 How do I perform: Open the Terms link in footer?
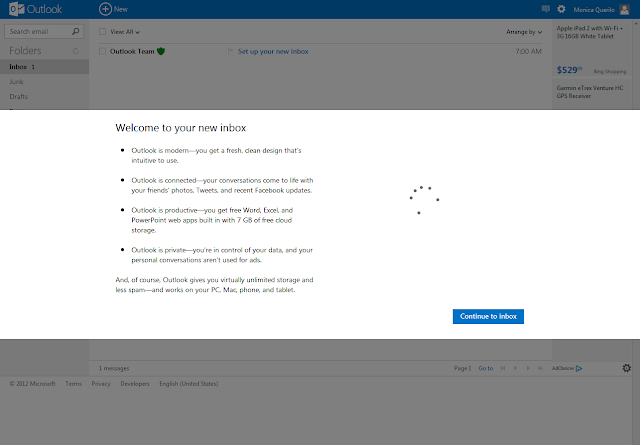click(73, 384)
